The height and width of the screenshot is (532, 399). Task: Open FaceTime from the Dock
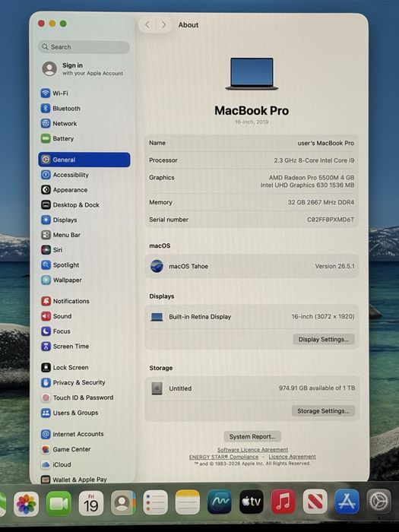(x=59, y=504)
